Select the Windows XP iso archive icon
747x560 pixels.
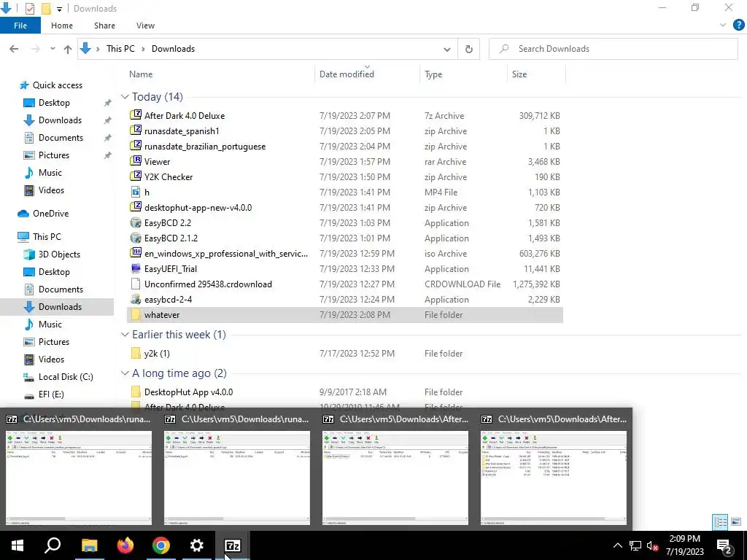[136, 253]
